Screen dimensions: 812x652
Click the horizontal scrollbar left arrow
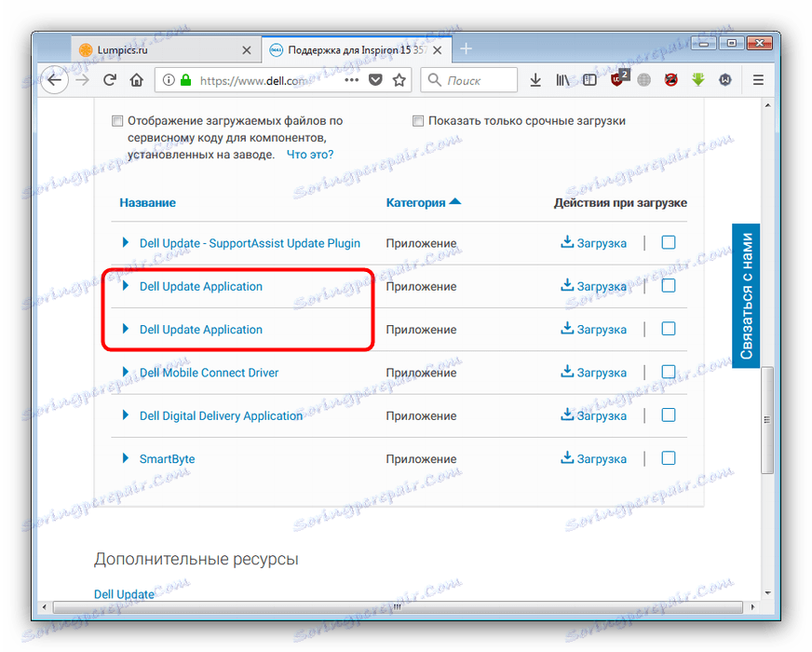click(x=44, y=607)
